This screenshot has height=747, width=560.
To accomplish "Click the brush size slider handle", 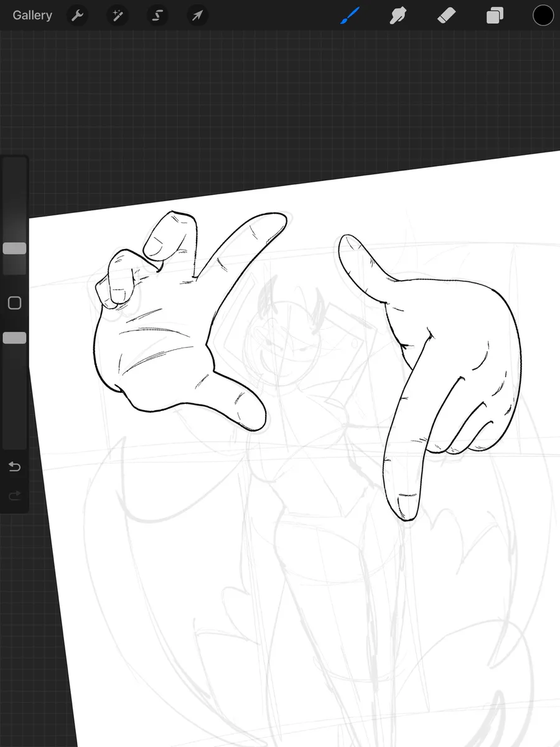I will tap(14, 248).
